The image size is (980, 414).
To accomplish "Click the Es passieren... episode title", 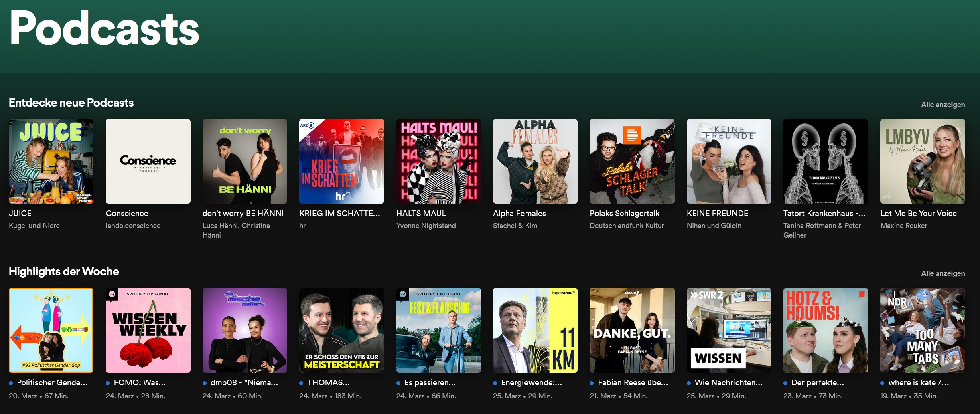I will [x=430, y=383].
